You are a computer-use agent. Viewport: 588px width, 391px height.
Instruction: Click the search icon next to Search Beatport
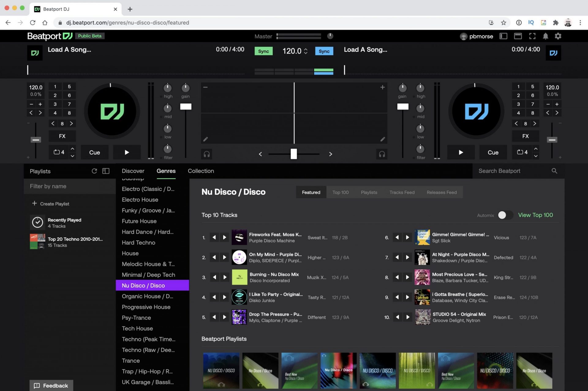click(555, 171)
